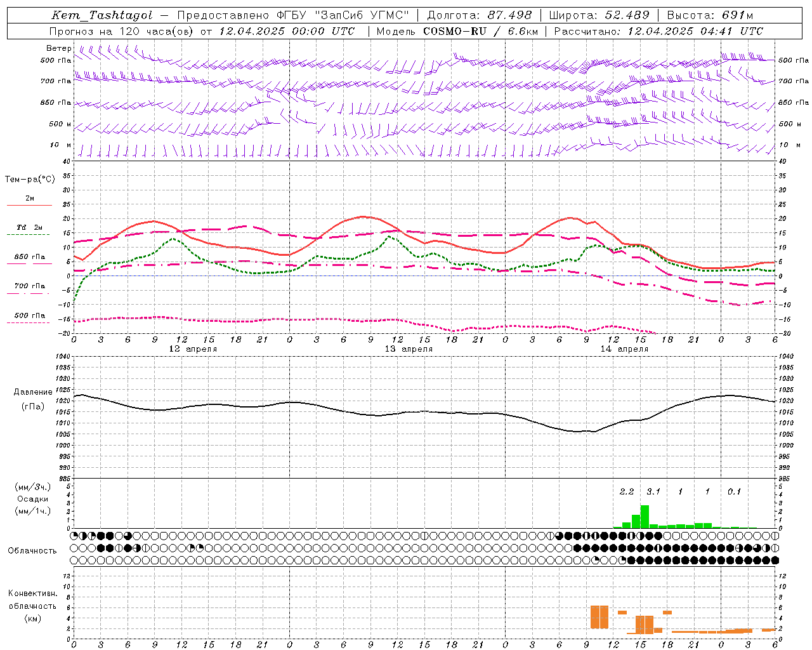Click the '12 апреля' date label
This screenshot has width=812, height=650.
coord(193,349)
